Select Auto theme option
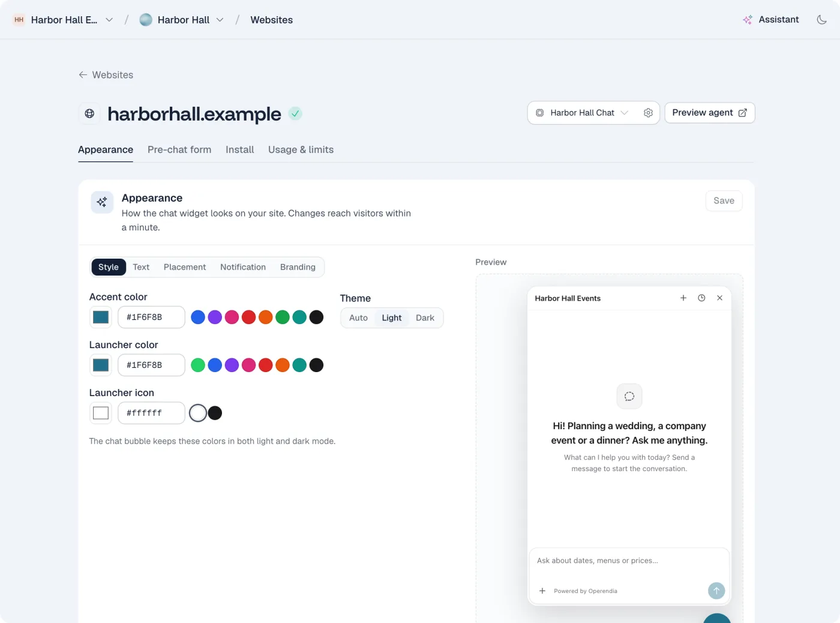This screenshot has height=623, width=840. (358, 318)
